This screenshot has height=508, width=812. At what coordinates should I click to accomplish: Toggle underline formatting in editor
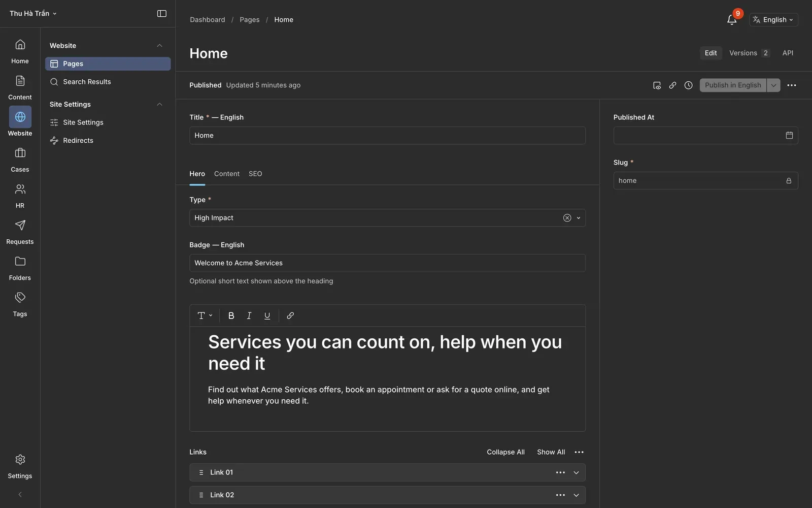coord(267,315)
